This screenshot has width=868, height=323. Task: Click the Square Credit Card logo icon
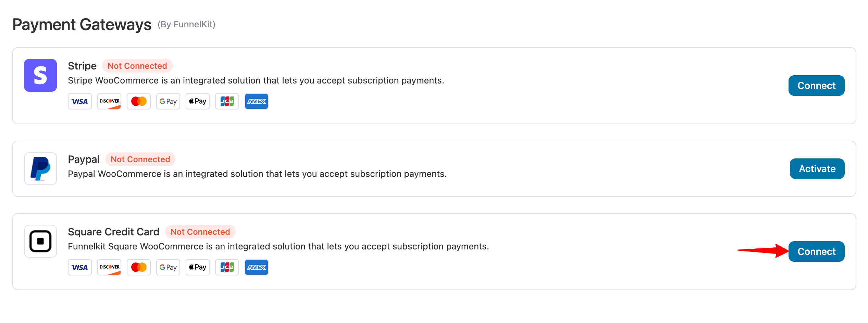[40, 241]
